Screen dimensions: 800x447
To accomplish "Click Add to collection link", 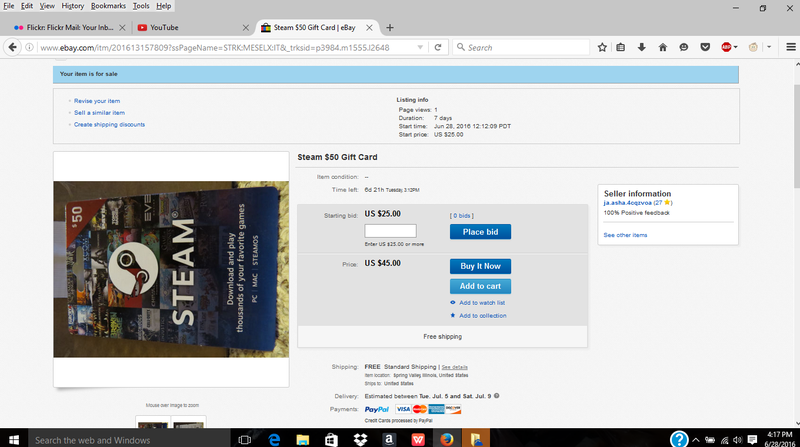I will 483,316.
